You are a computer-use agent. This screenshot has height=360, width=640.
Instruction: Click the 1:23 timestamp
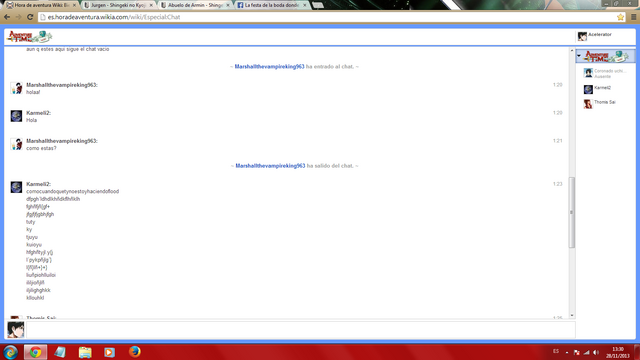click(x=558, y=184)
